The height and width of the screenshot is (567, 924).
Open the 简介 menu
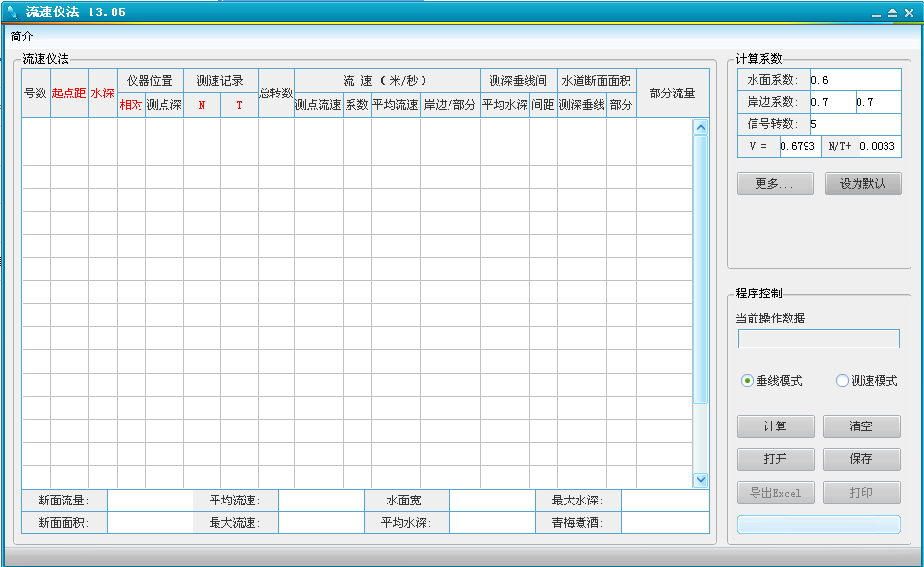22,37
